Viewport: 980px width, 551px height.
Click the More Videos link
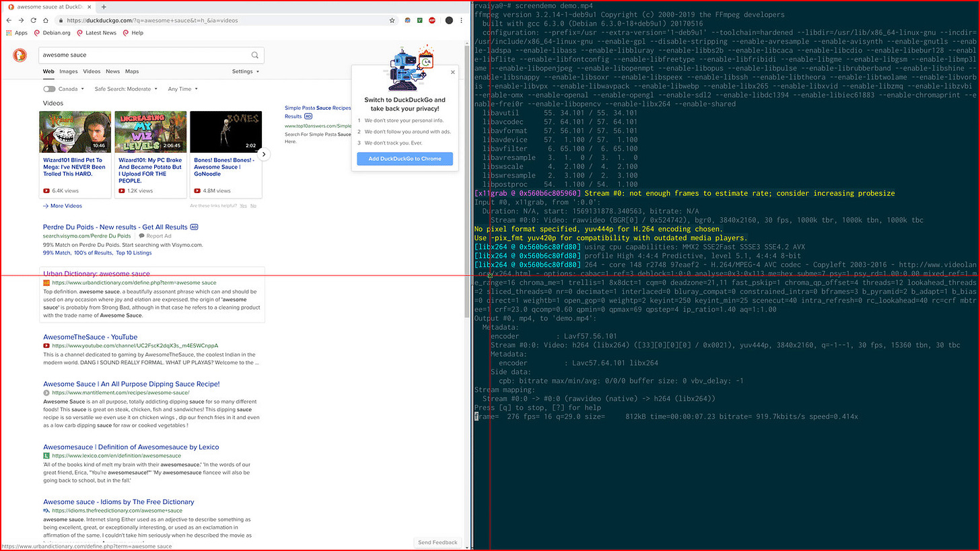click(x=63, y=206)
